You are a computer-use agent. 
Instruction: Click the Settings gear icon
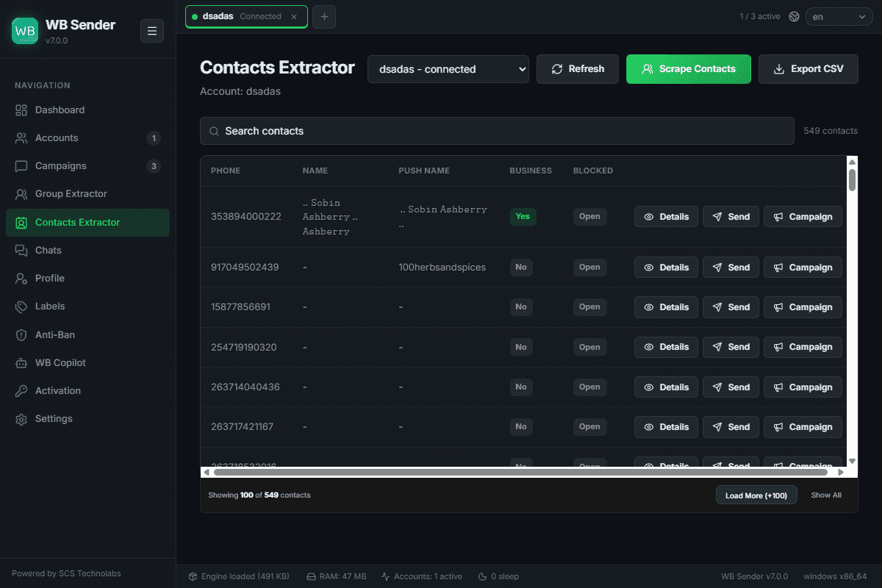(x=21, y=419)
